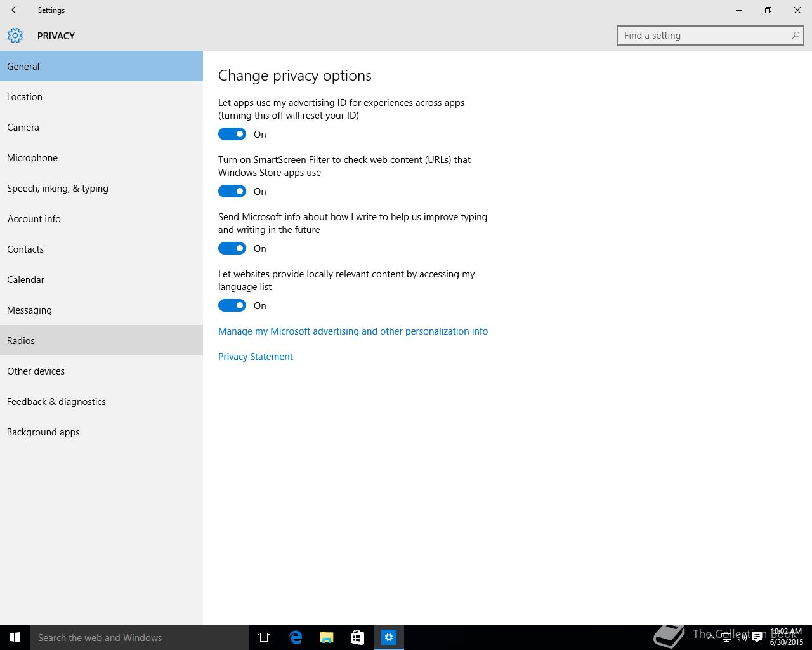The width and height of the screenshot is (812, 650).
Task: Click the search magnifier in Find a setting
Action: tap(795, 36)
